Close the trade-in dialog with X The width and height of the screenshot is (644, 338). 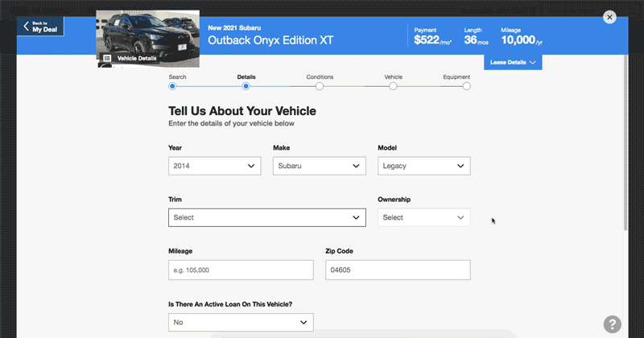coord(609,17)
